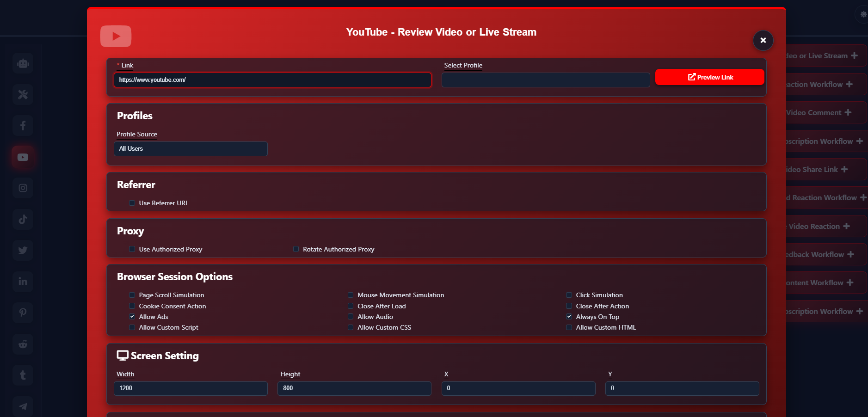This screenshot has height=417, width=868.
Task: Click plus icon next to Video Reaction
Action: click(846, 226)
